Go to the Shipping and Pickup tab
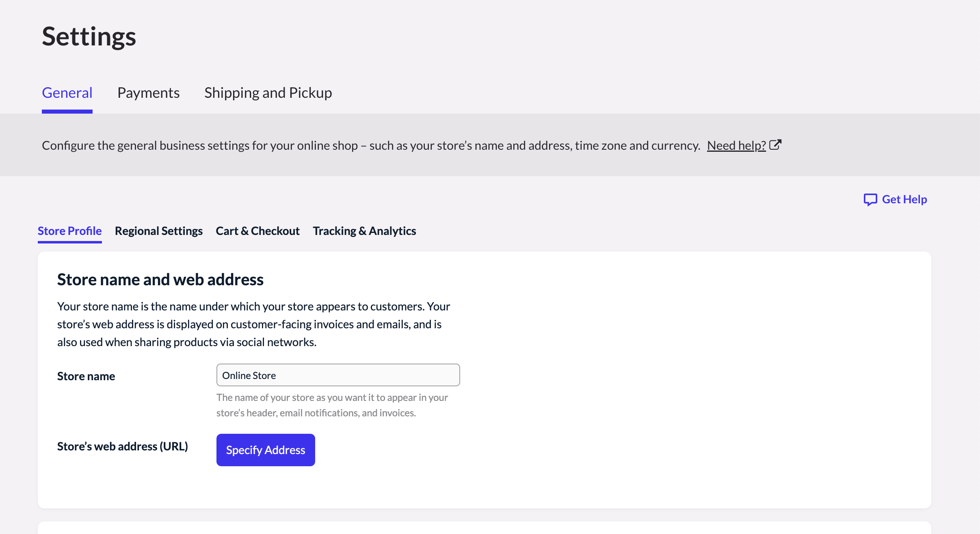The height and width of the screenshot is (534, 980). pyautogui.click(x=268, y=93)
